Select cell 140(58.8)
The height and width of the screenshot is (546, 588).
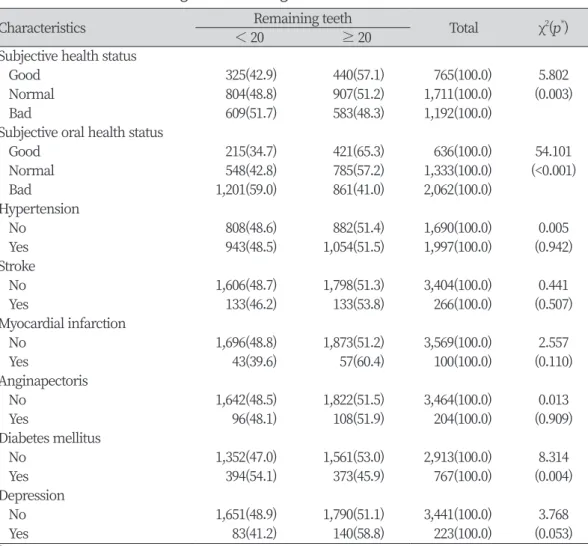pyautogui.click(x=358, y=534)
